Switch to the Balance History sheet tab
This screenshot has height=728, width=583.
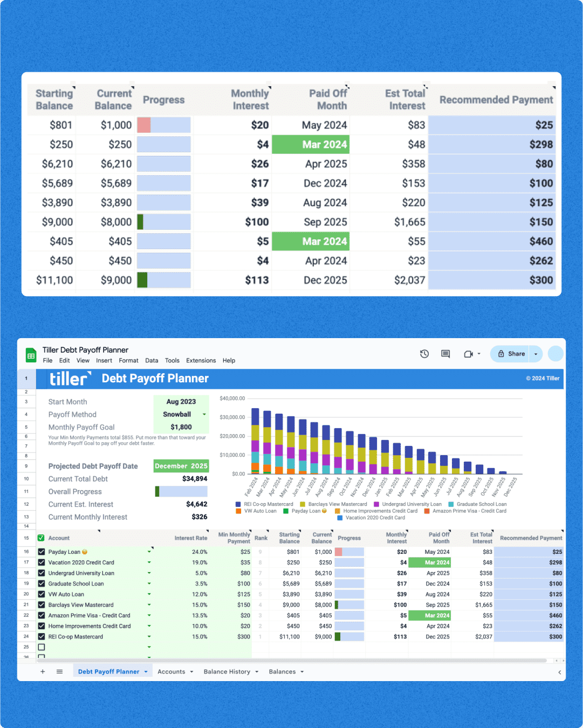click(227, 672)
